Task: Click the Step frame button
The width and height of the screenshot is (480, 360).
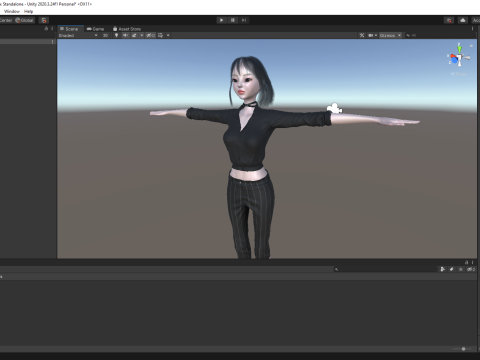Action: point(244,20)
